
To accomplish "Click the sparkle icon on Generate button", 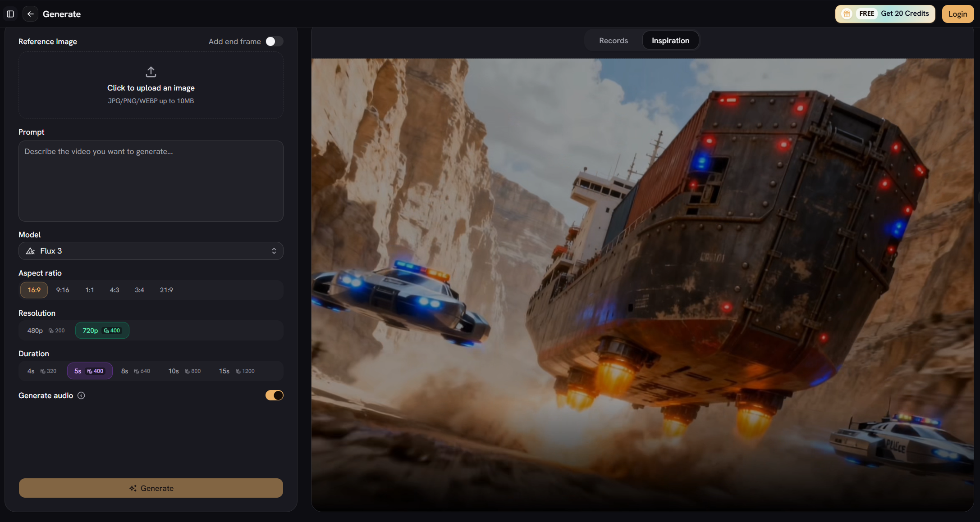I will (x=133, y=488).
